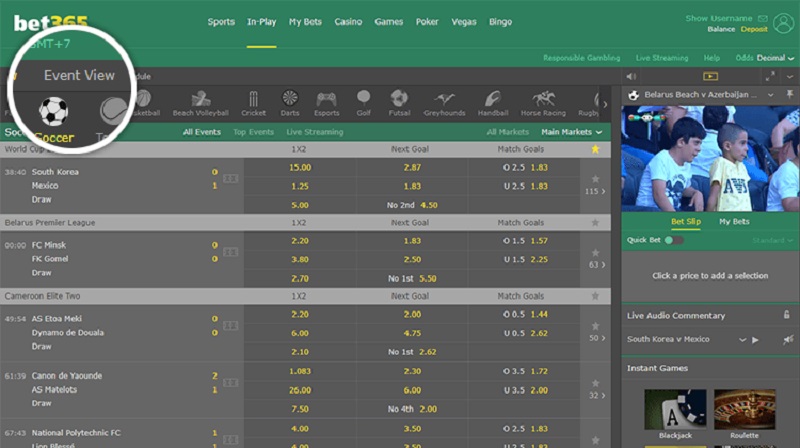Open match stats for Canon de Yaounde game
This screenshot has height=448, width=800.
coord(230,383)
